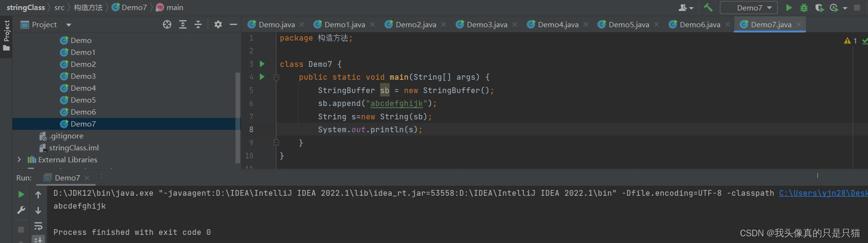Open the Project view dropdown
This screenshot has height=243, width=868.
[69, 25]
